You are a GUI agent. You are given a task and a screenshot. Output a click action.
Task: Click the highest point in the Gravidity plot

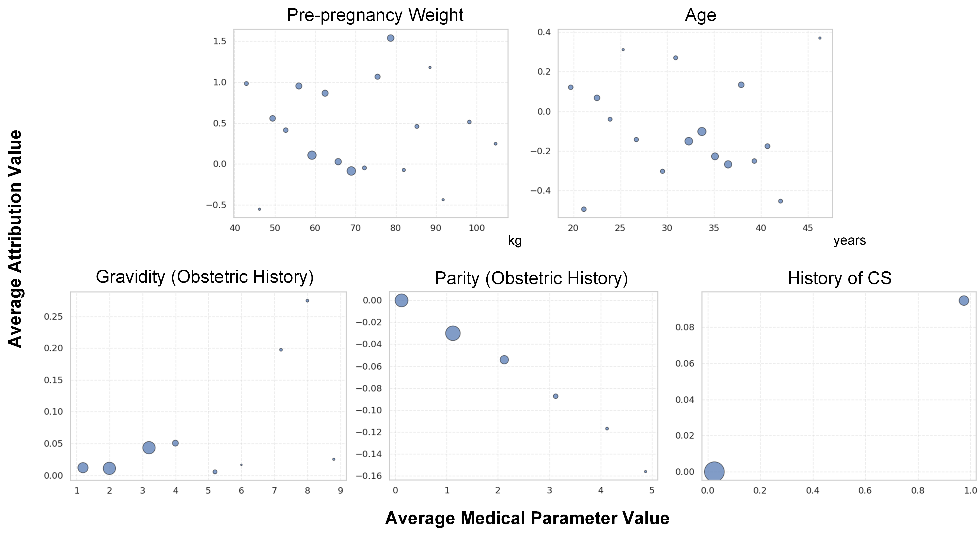pyautogui.click(x=307, y=301)
